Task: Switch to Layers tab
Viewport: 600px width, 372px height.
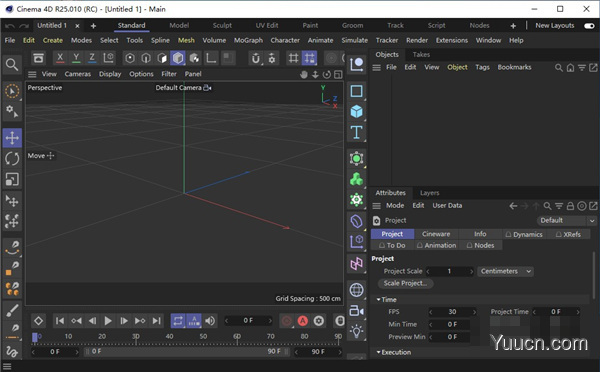Action: point(429,193)
